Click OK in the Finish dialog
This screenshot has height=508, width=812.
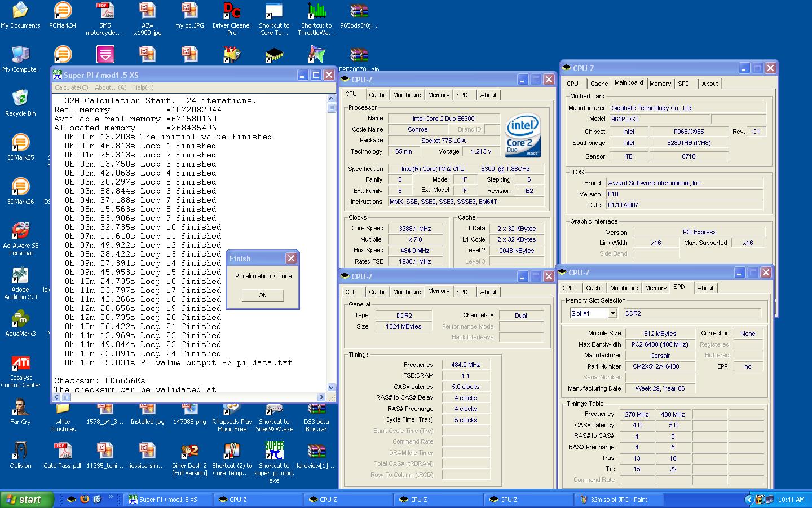click(262, 295)
